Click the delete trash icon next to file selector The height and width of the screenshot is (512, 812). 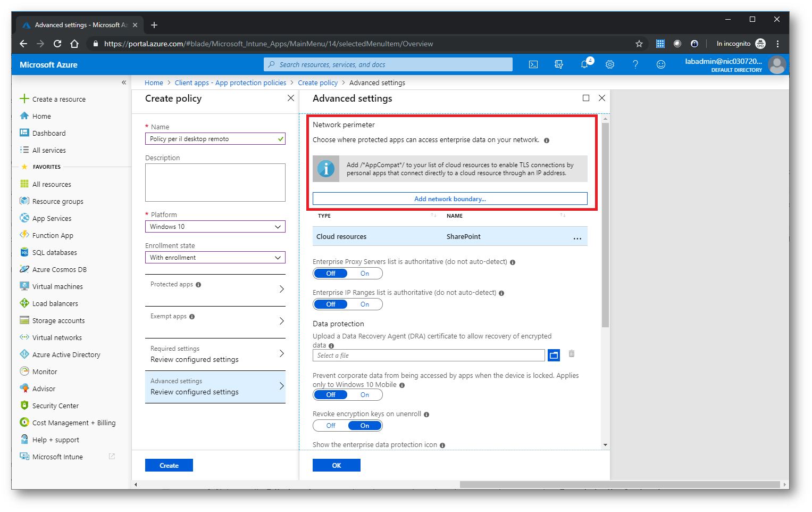pos(572,354)
